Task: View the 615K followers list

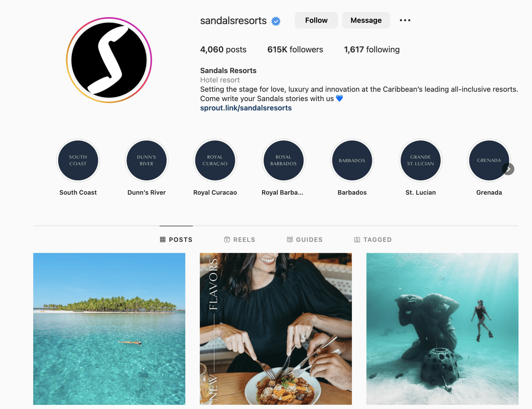Action: pyautogui.click(x=295, y=50)
